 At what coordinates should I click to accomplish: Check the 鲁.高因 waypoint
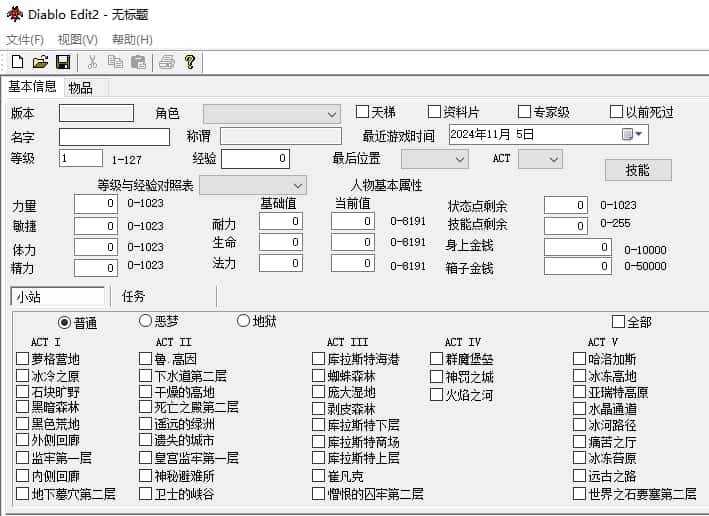168,359
